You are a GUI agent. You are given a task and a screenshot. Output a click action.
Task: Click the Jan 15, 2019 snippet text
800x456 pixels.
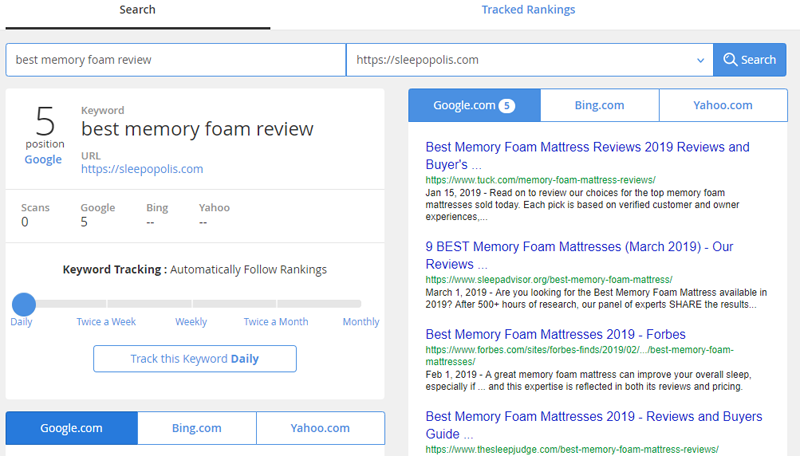pyautogui.click(x=582, y=205)
